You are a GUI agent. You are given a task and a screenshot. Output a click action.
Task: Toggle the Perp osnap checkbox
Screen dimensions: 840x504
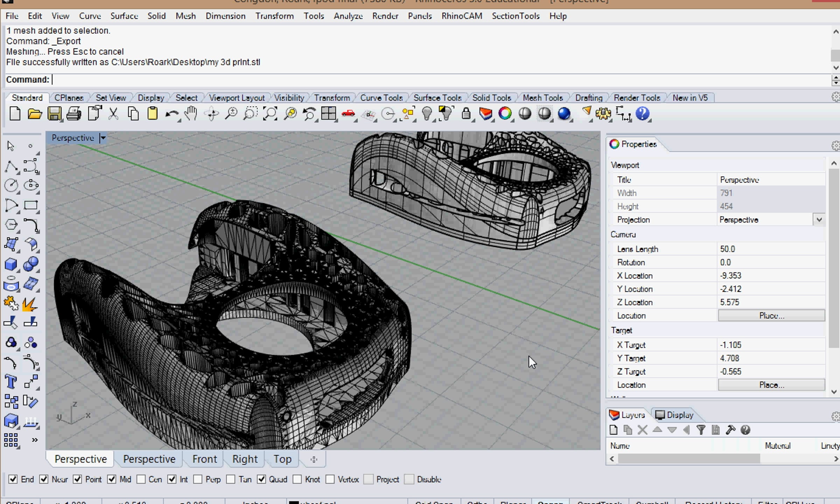[x=198, y=479]
